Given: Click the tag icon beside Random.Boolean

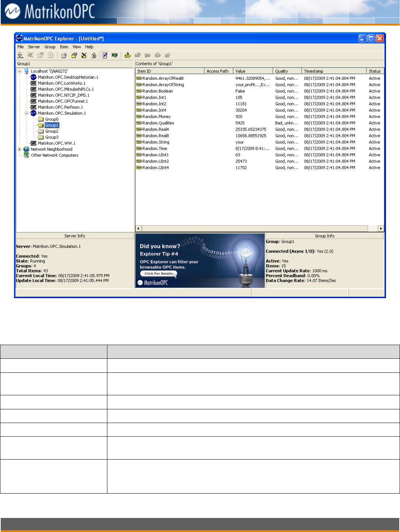Looking at the screenshot, I should [x=139, y=91].
